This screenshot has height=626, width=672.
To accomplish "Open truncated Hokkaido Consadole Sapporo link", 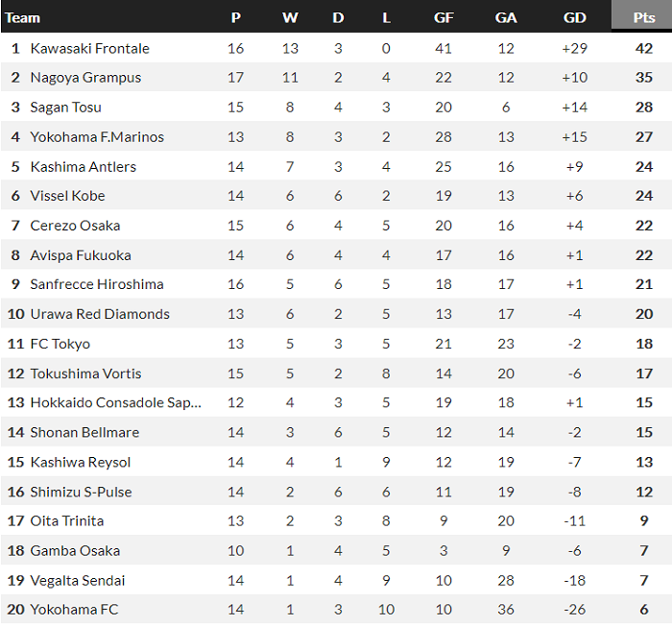I will (x=116, y=403).
